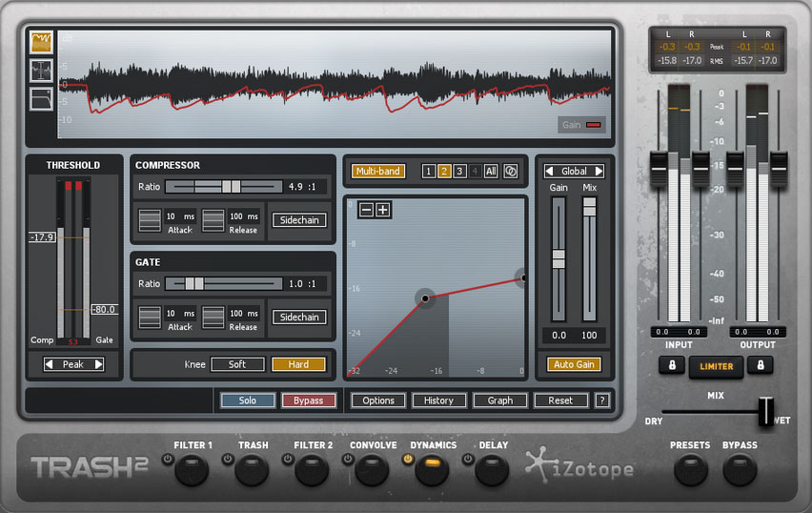Image resolution: width=812 pixels, height=513 pixels.
Task: Open the compressor Release time control icon
Action: (x=213, y=220)
